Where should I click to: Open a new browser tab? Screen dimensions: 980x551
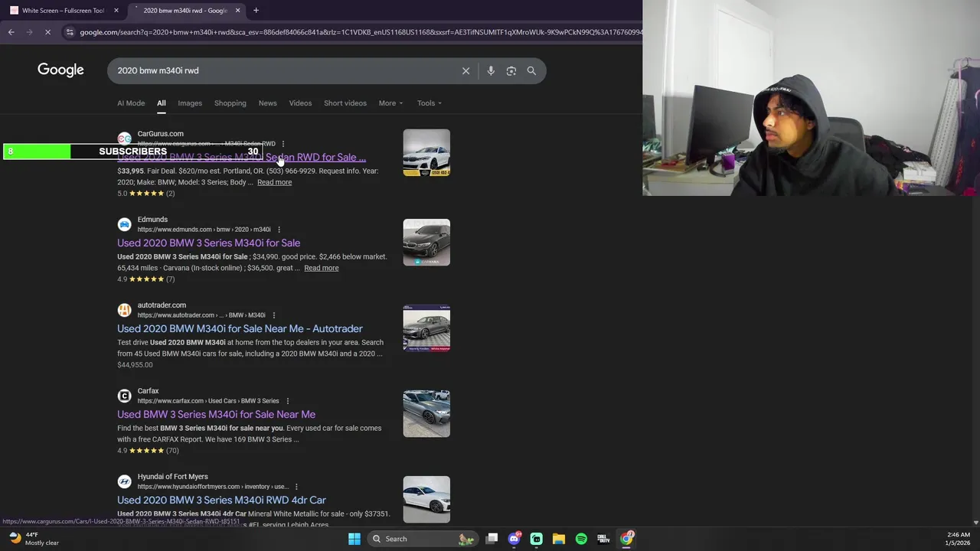[x=256, y=10]
